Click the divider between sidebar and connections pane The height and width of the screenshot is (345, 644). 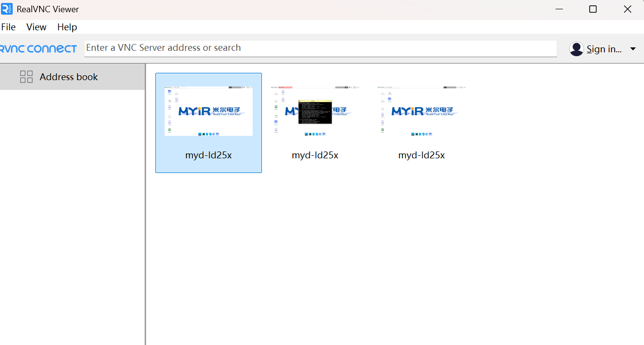(146, 205)
